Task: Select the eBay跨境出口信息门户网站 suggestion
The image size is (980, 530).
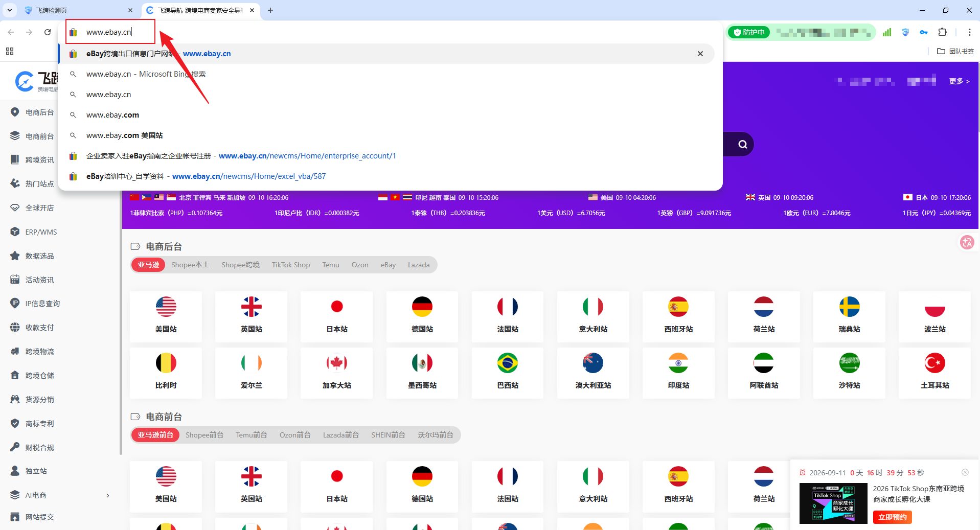Action: [x=386, y=54]
